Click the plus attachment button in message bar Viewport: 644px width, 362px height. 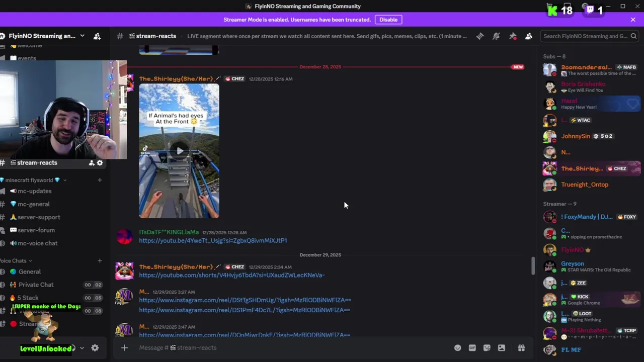tap(125, 348)
